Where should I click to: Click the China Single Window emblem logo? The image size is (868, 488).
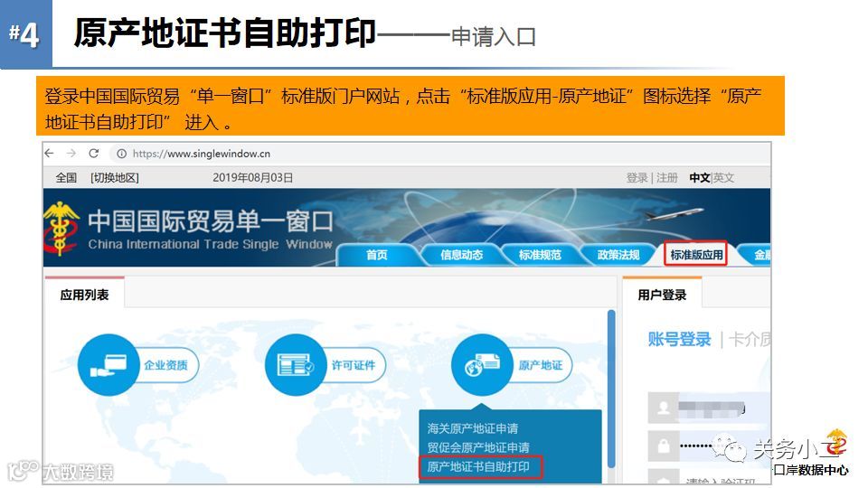click(x=61, y=229)
